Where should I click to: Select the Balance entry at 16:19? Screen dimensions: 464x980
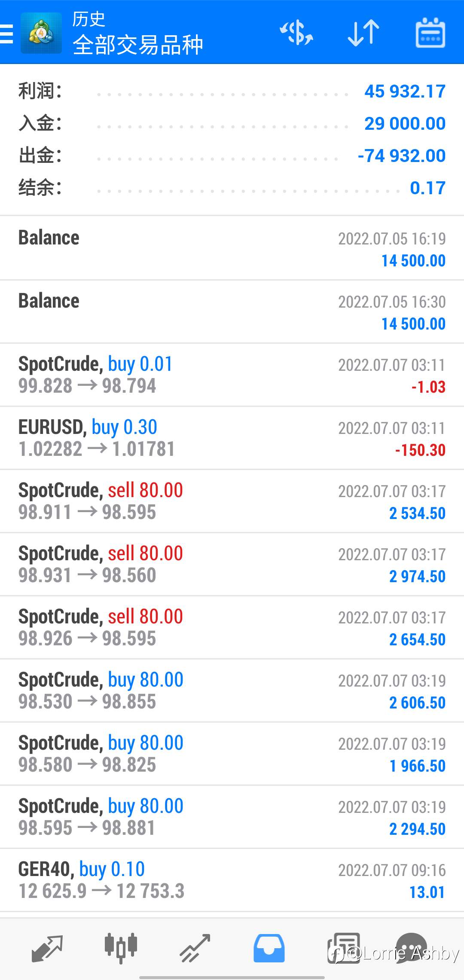pos(232,248)
